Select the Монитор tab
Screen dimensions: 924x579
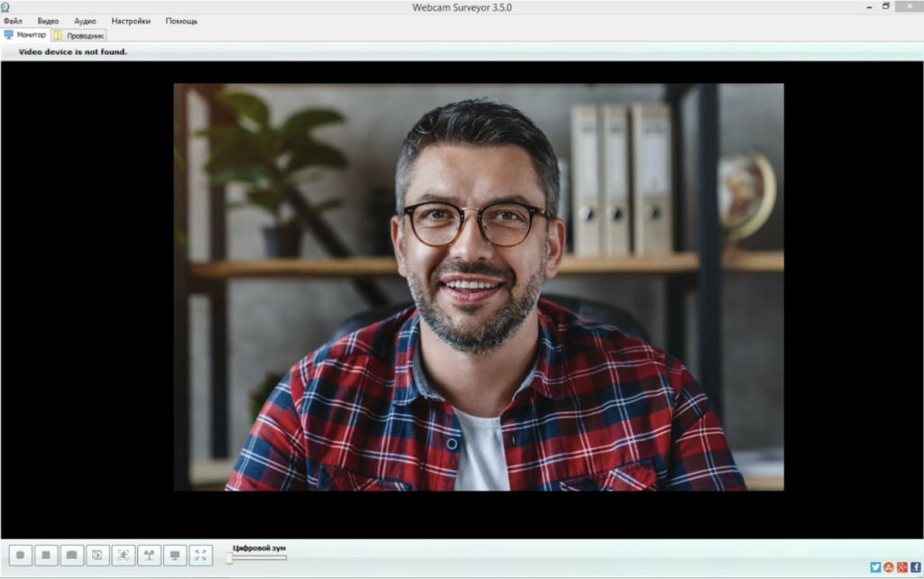pyautogui.click(x=25, y=35)
